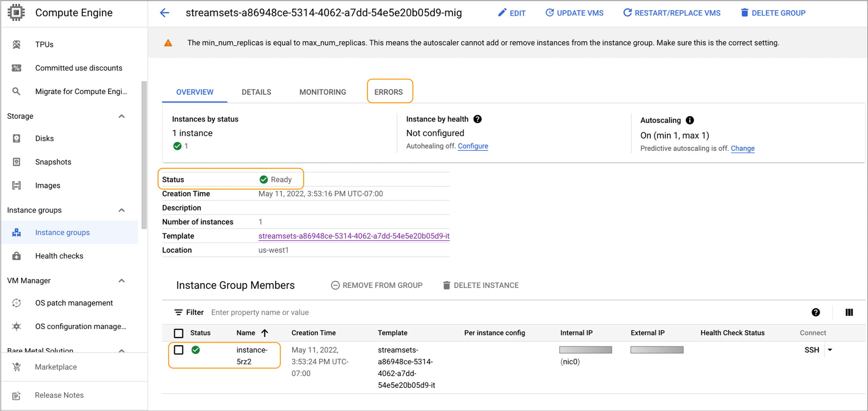Open Marketplace in the sidebar

(56, 367)
